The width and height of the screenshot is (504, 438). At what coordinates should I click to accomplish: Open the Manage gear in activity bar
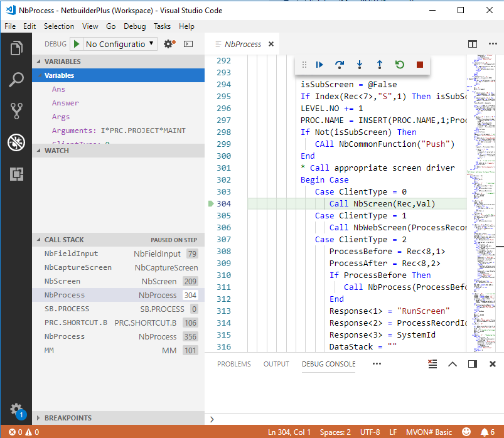pos(16,410)
